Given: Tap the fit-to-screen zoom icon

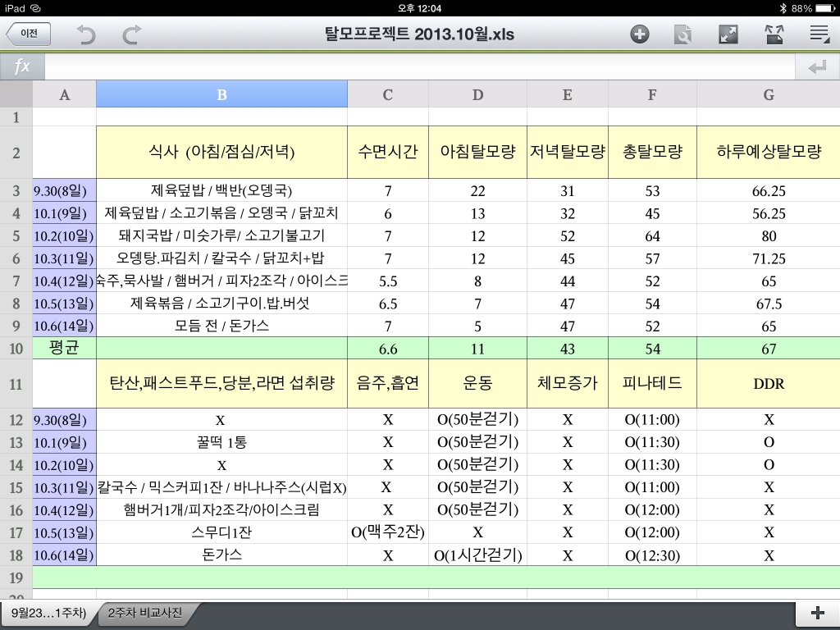Looking at the screenshot, I should (x=774, y=34).
